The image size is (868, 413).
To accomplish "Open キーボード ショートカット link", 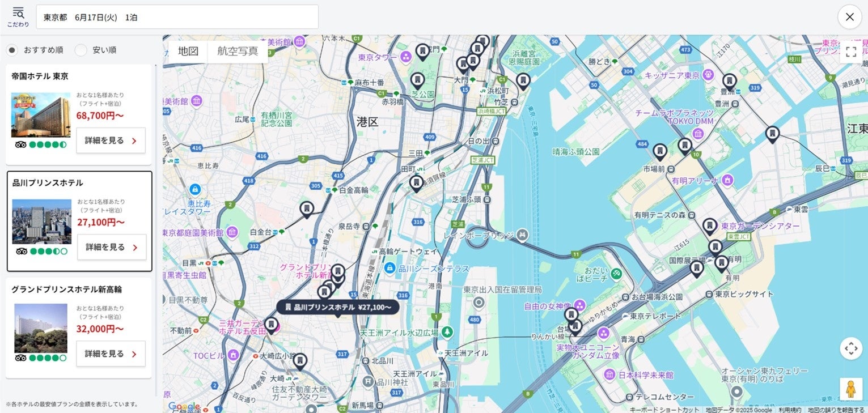I will point(664,410).
